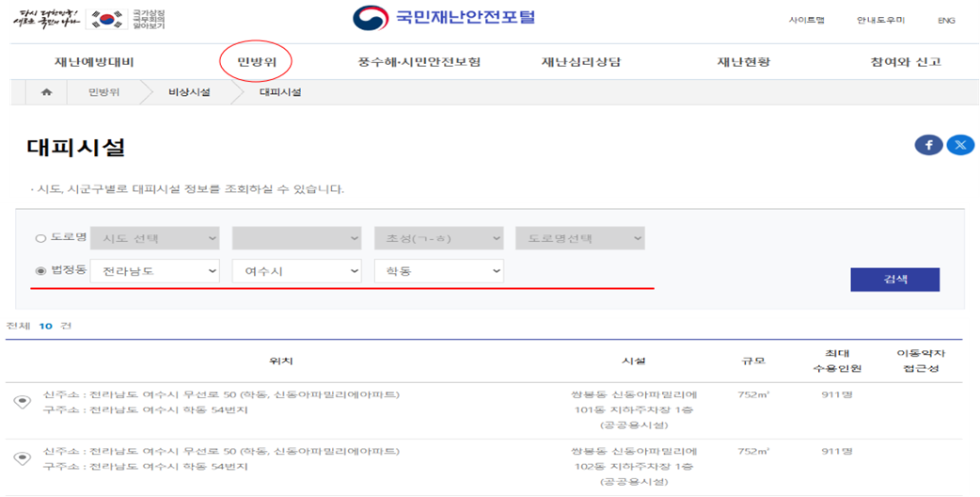The height and width of the screenshot is (497, 980).
Task: Open the 여수시 city dropdown
Action: pyautogui.click(x=297, y=271)
